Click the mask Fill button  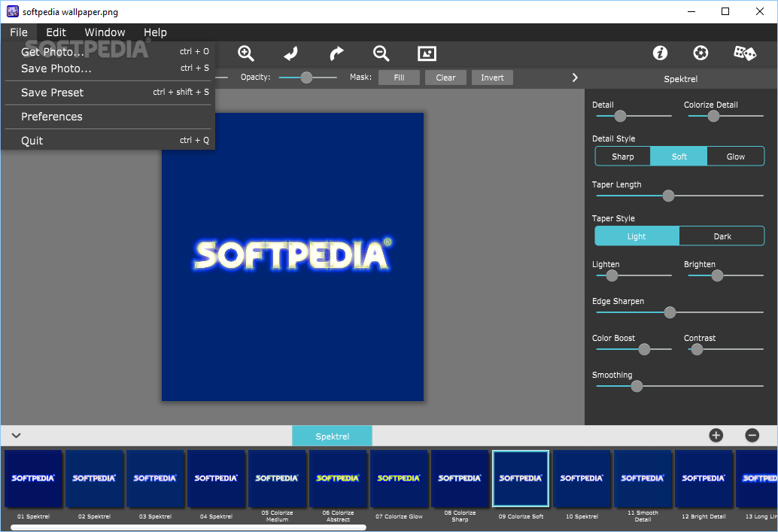pyautogui.click(x=399, y=78)
